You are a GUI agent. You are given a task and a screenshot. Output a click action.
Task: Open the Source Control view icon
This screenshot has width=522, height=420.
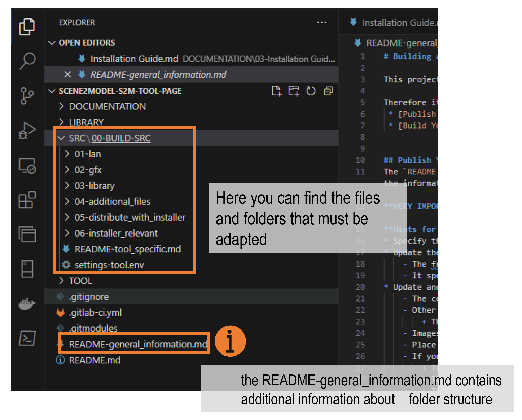tap(27, 96)
